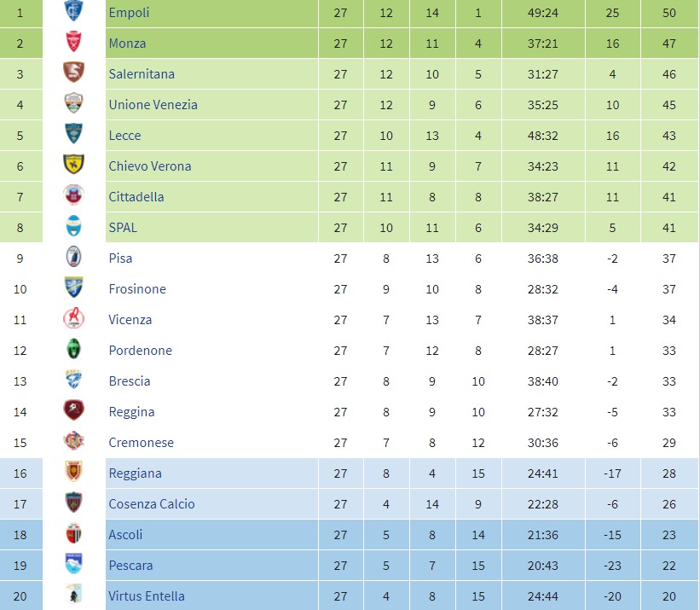Screen dimensions: 700x610
Task: Click the Salernitana team logo
Action: 73,74
